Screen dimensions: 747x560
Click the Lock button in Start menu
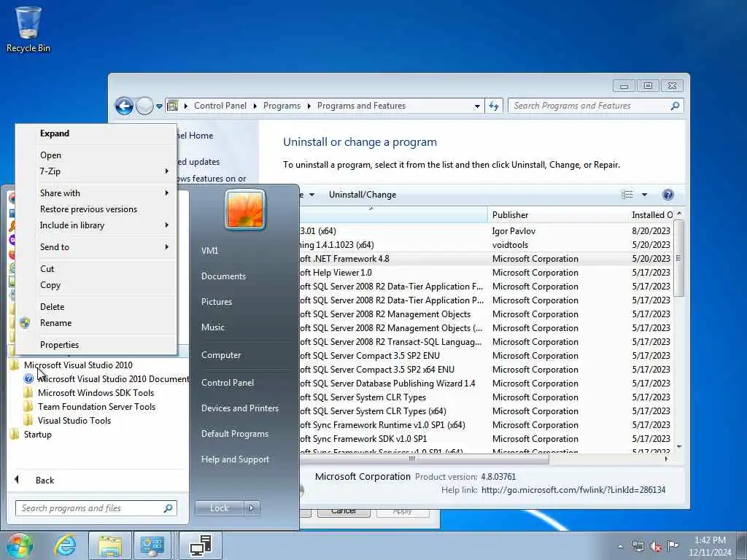click(x=219, y=508)
